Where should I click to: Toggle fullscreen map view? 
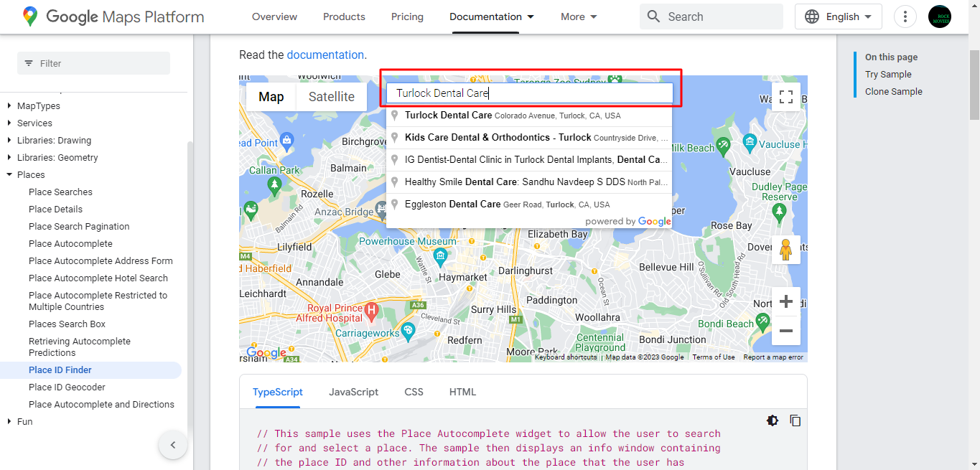[785, 97]
